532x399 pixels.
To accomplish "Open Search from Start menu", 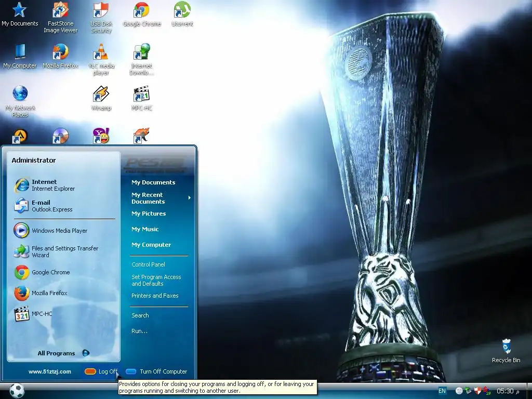I will [140, 315].
